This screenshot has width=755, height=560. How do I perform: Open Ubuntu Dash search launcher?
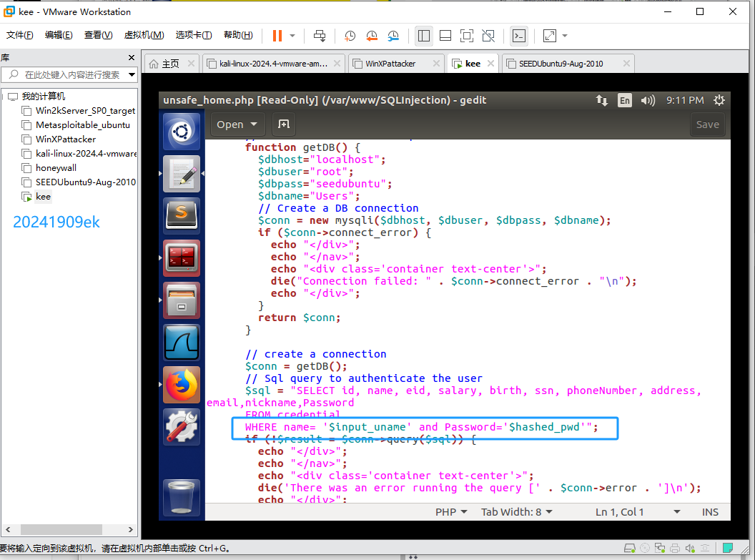(182, 132)
